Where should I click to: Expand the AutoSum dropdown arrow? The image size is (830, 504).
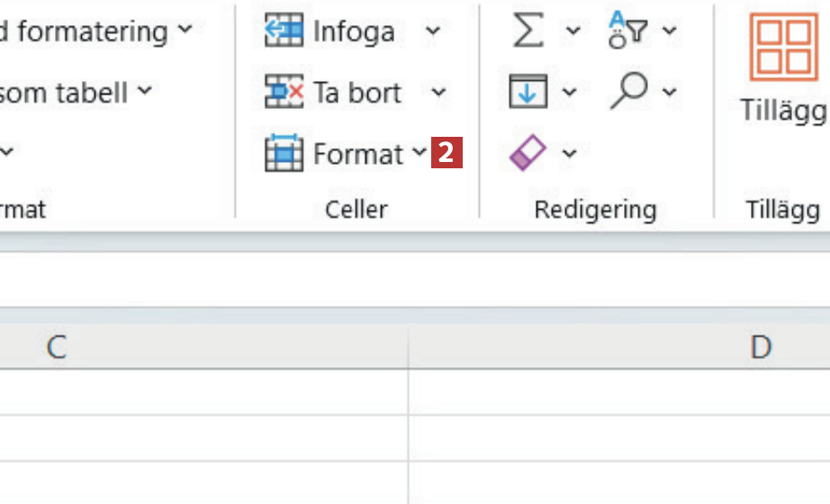tap(573, 31)
